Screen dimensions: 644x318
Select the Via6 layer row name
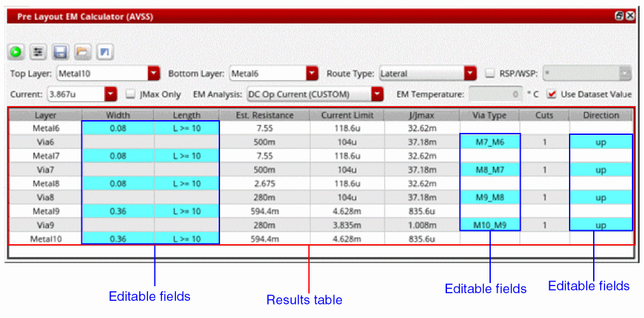(x=46, y=142)
